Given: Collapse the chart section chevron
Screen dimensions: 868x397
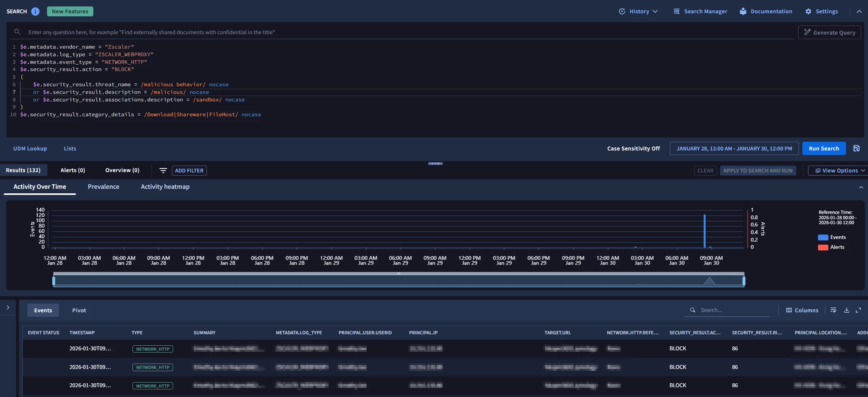Looking at the screenshot, I should [861, 187].
